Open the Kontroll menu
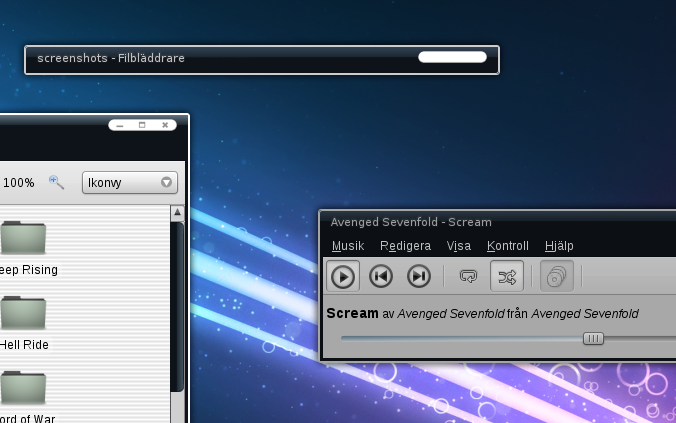 (507, 246)
